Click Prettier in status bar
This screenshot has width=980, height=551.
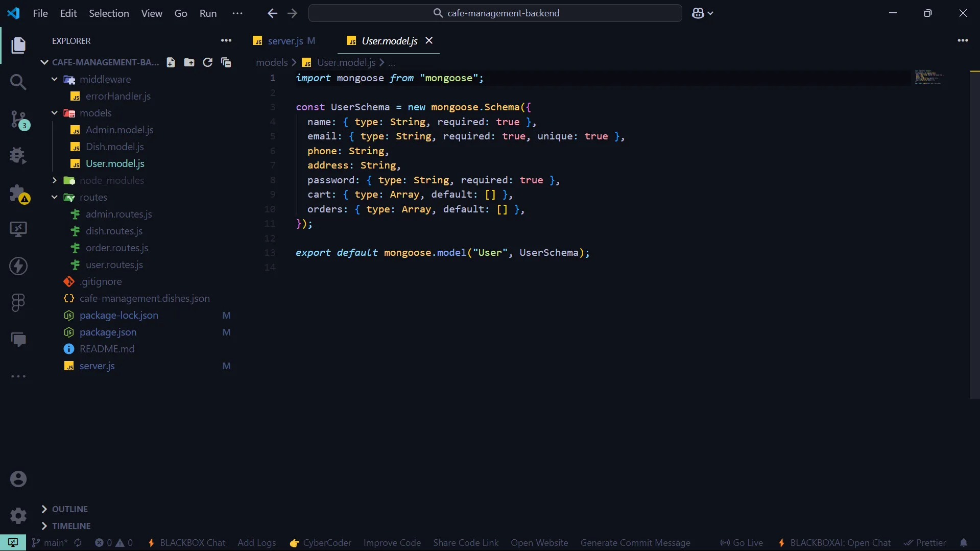(x=925, y=543)
